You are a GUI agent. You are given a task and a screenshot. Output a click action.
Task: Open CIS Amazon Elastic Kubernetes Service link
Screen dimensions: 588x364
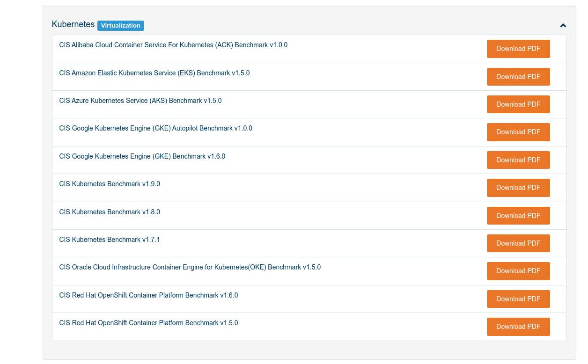[x=154, y=73]
